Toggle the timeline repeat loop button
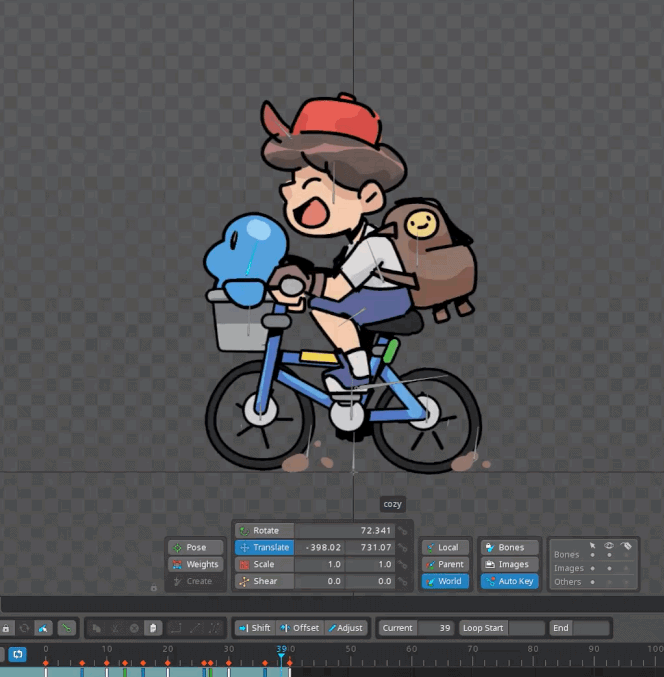Image resolution: width=664 pixels, height=677 pixels. coord(17,654)
